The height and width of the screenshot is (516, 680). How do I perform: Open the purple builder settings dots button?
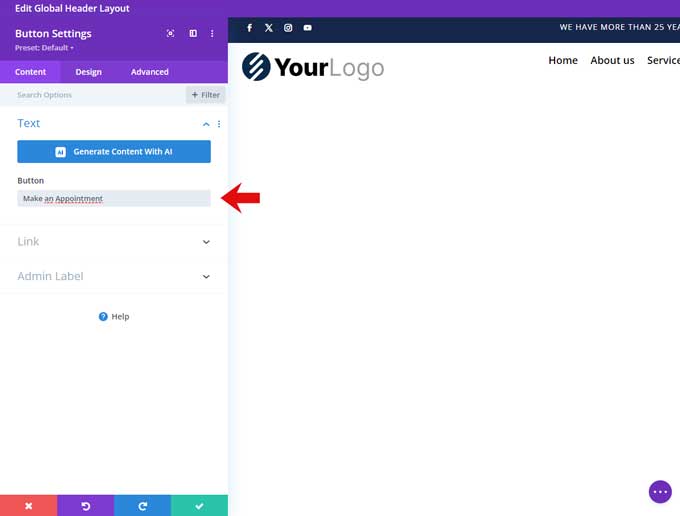[x=660, y=491]
